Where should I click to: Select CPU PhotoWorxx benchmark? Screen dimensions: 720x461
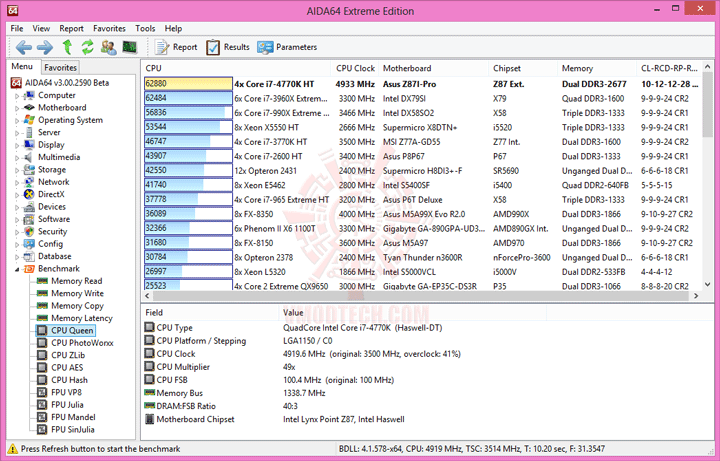(82, 343)
